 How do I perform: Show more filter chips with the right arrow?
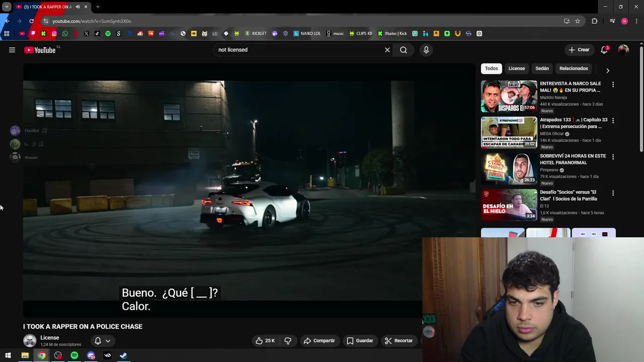point(607,70)
